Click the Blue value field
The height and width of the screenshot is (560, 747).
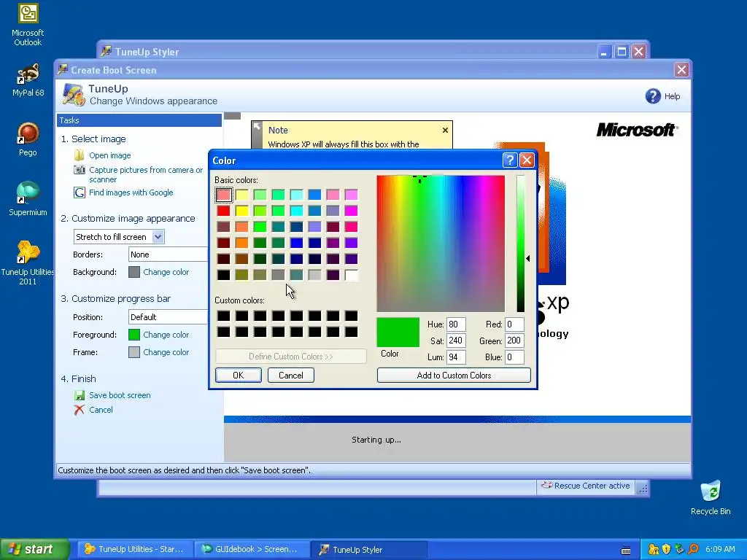514,357
